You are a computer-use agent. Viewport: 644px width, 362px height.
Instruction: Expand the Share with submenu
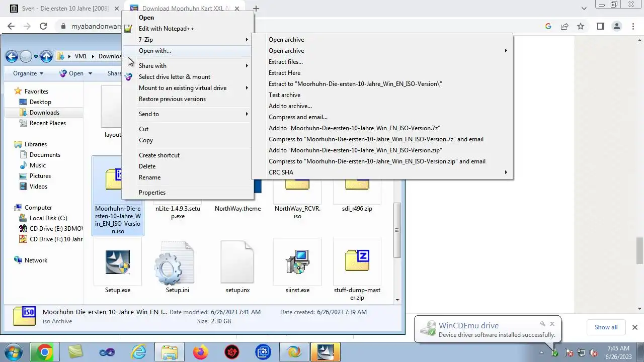pyautogui.click(x=187, y=66)
